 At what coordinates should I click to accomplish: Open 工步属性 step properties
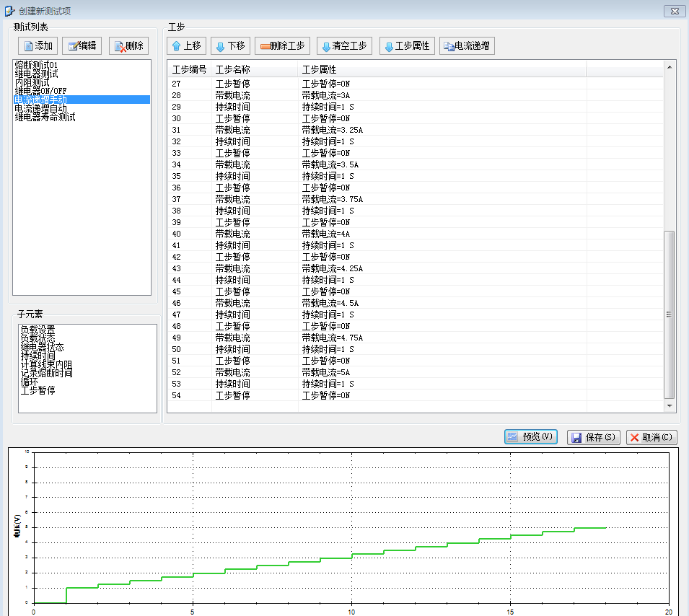[x=408, y=45]
